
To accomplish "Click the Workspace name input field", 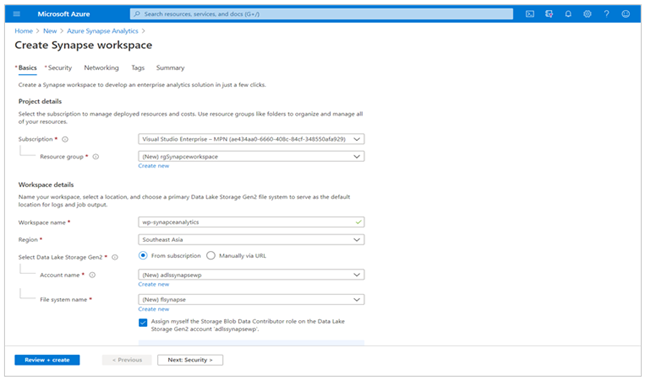I will click(x=251, y=222).
